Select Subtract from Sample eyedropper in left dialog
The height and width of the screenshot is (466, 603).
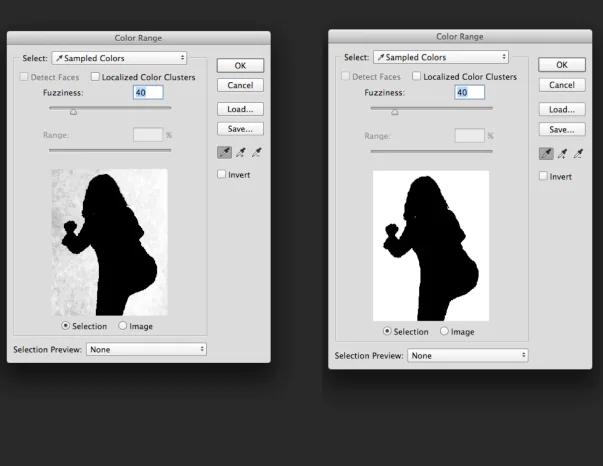[x=256, y=152]
